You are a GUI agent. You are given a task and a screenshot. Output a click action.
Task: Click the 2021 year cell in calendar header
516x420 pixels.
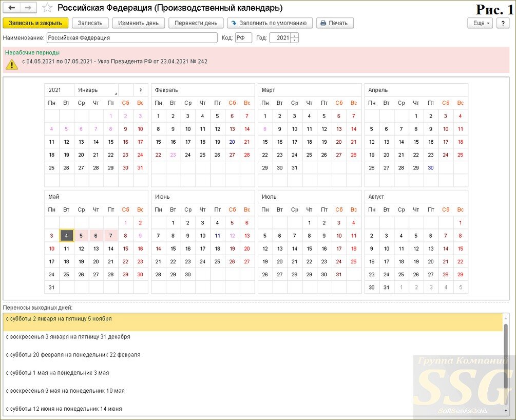pos(59,90)
